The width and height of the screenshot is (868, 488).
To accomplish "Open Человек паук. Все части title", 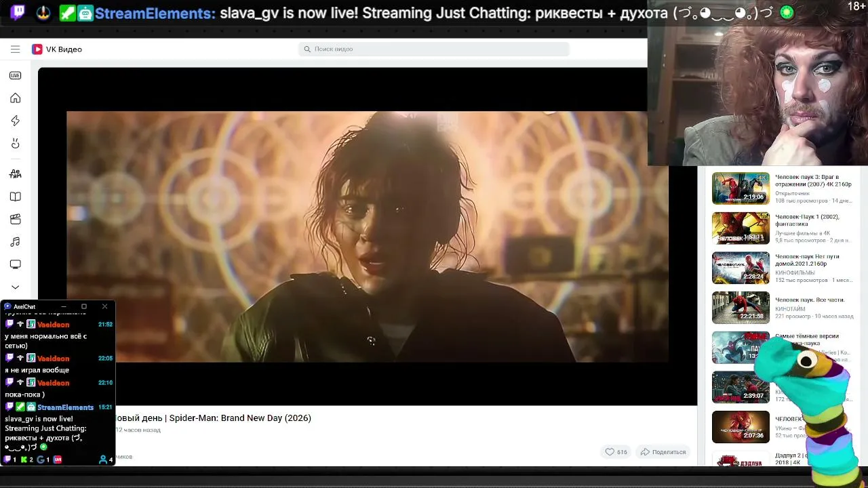I will coord(810,300).
